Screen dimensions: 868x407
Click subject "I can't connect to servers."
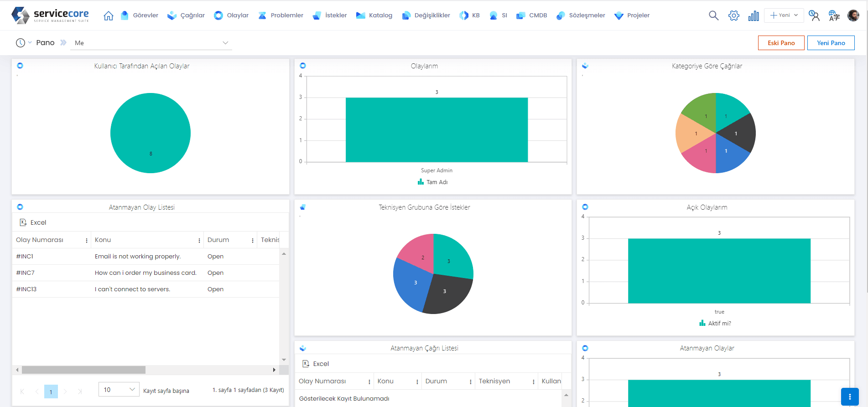pos(132,289)
